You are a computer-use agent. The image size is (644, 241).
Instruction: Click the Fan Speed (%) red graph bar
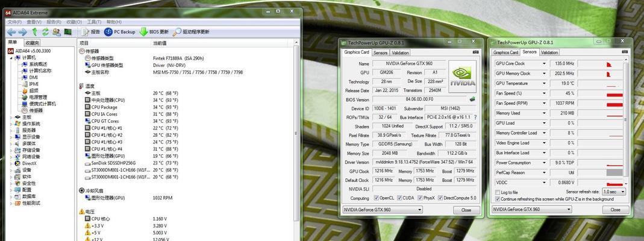pyautogui.click(x=615, y=95)
